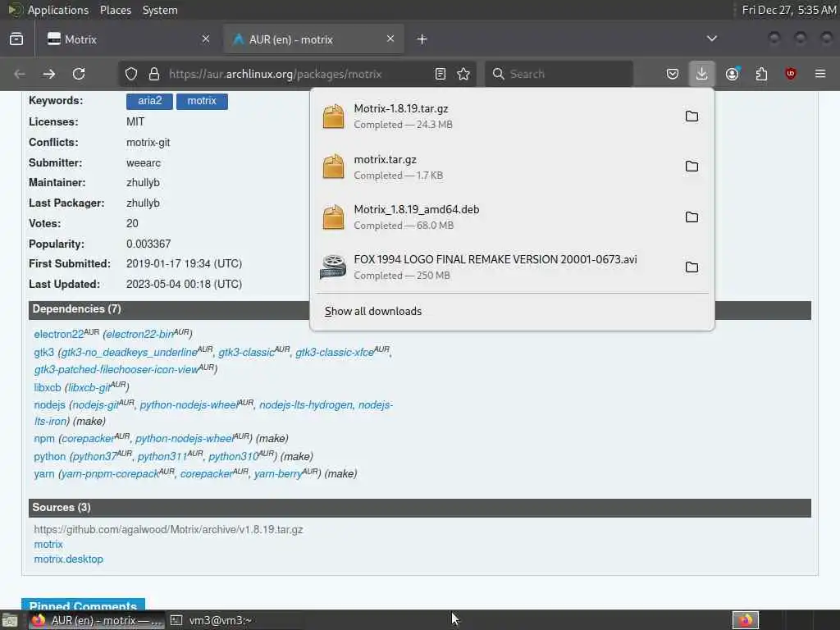The image size is (840, 630).
Task: Go forward one page
Action: [x=49, y=74]
